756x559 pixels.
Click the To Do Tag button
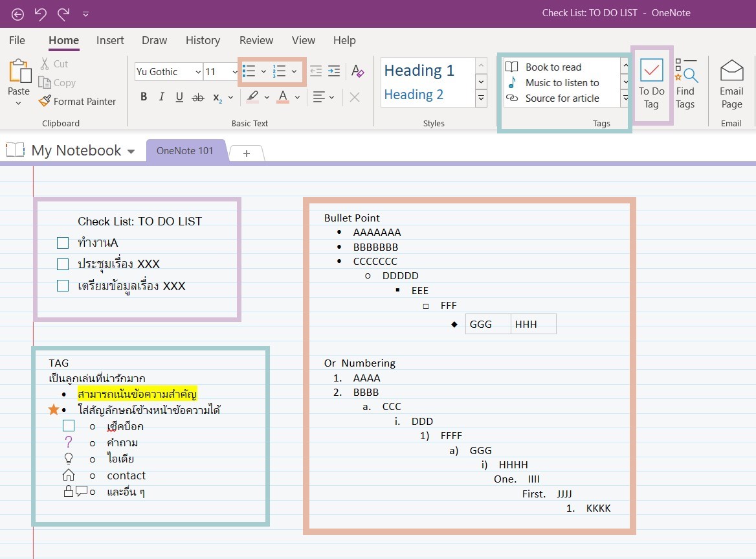pos(651,84)
